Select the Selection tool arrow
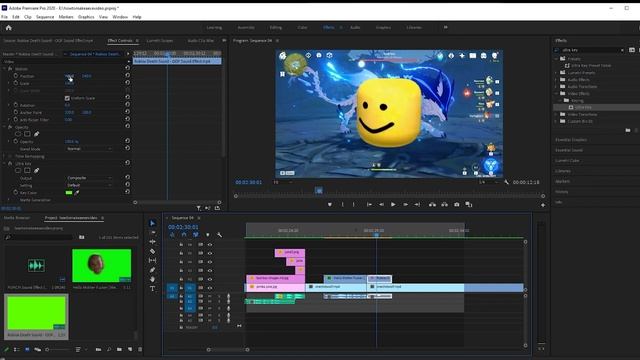Screen dimensions: 640x360 coord(152,223)
